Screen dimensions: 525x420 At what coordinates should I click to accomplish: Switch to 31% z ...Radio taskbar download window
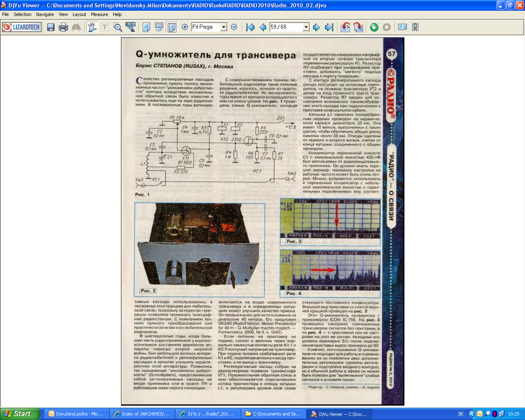coord(208,414)
